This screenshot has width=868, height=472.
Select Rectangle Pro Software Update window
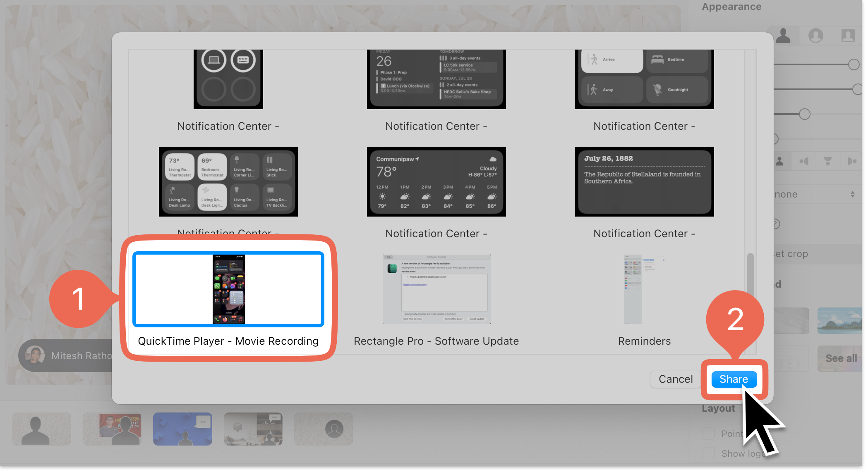[x=436, y=290]
